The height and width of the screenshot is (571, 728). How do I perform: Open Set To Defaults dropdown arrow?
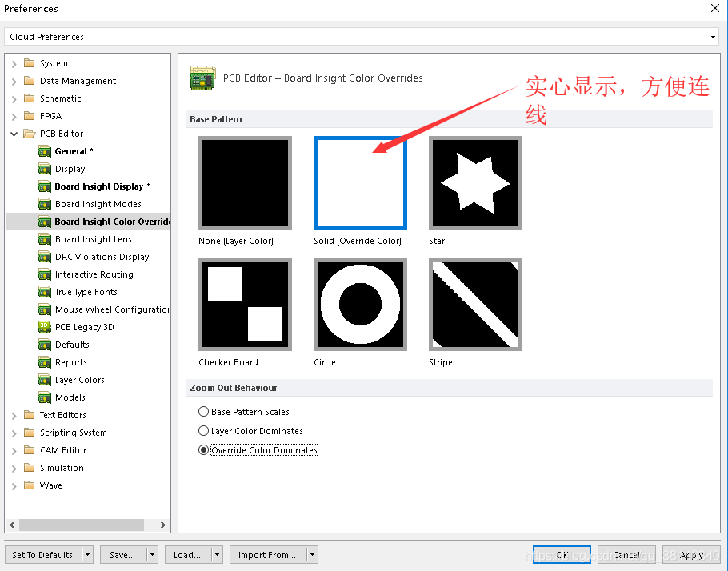point(87,555)
